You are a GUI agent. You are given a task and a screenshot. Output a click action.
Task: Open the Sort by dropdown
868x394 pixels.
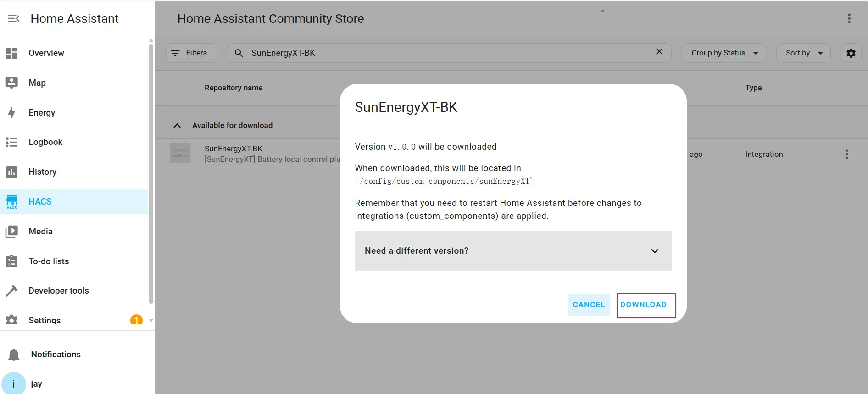coord(803,53)
